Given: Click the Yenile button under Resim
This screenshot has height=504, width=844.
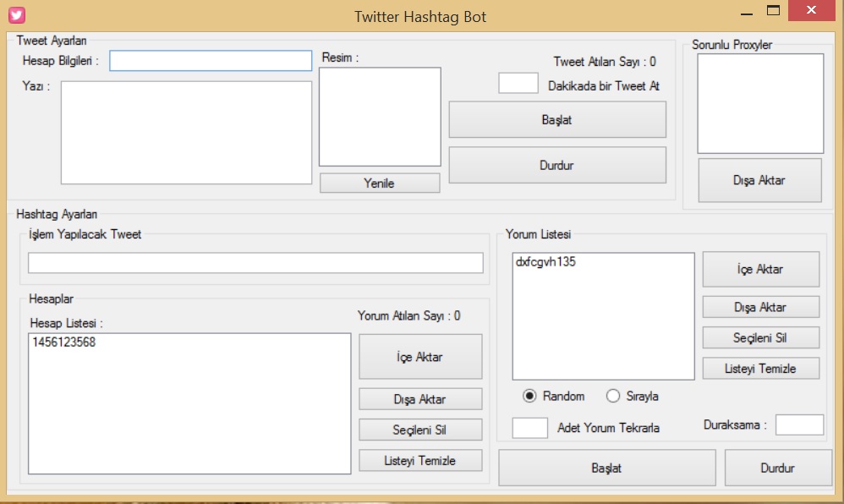Looking at the screenshot, I should [x=380, y=183].
